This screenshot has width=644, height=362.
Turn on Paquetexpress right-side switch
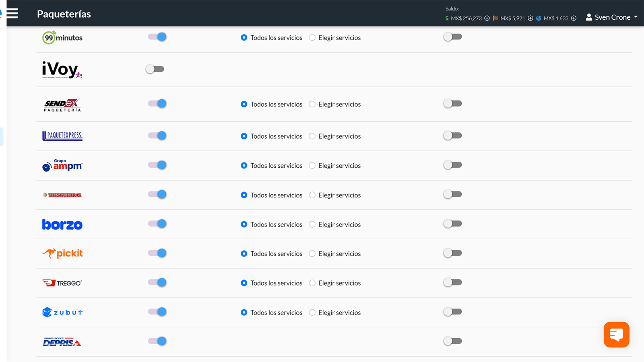pyautogui.click(x=453, y=136)
